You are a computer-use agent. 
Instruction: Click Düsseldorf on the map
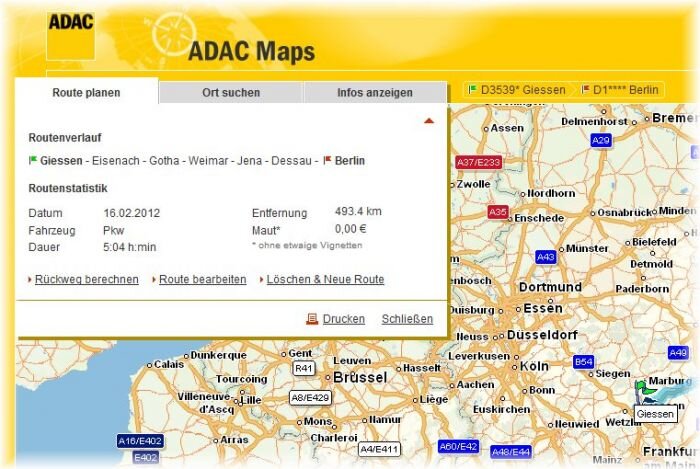tap(542, 335)
